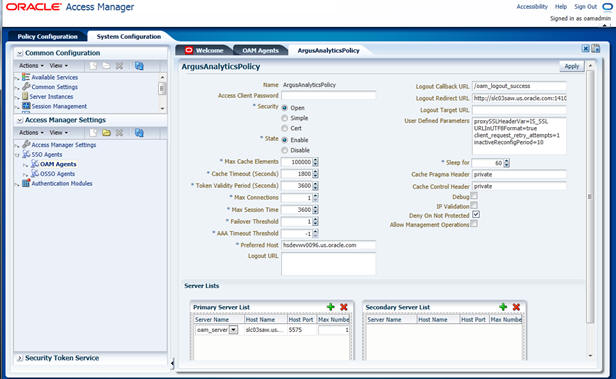
Task: Select Open security radio button
Action: (x=284, y=108)
